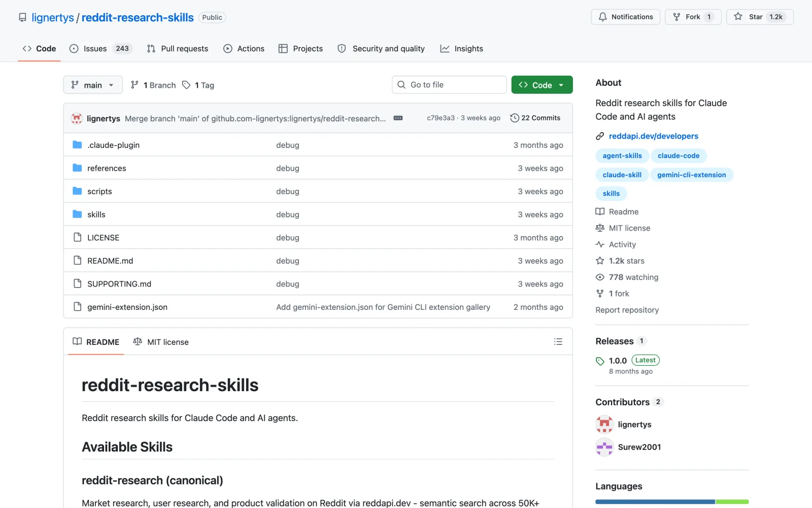Switch to the MIT license tab

161,342
